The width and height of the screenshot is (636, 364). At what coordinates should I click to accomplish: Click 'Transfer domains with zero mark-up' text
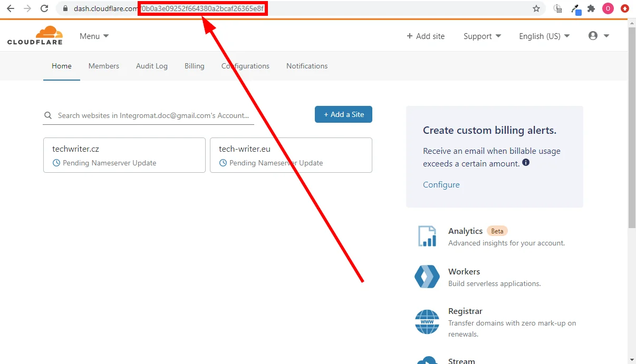click(x=512, y=323)
